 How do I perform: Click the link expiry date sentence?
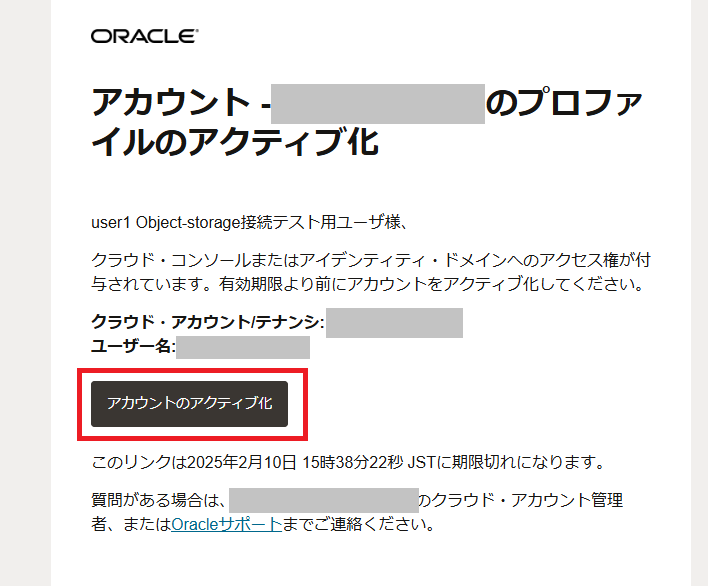(x=348, y=462)
